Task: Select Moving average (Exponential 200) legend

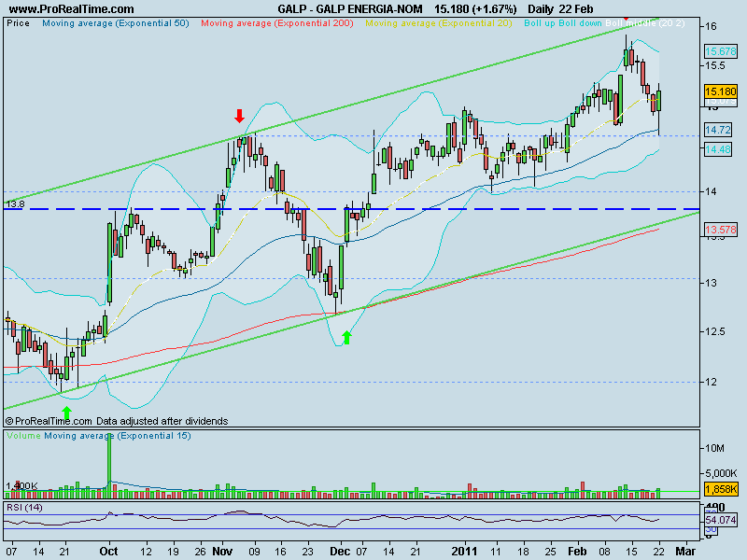Action: (277, 23)
